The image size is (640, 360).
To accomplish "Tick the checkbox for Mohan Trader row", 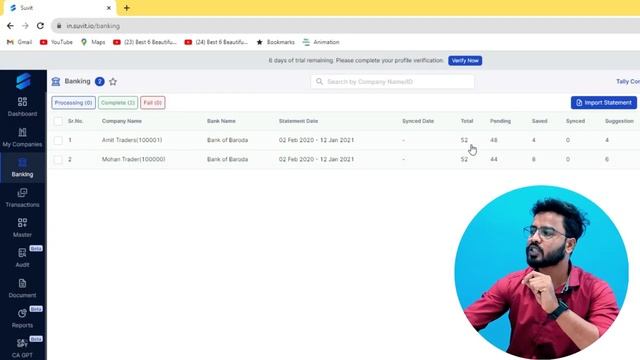I will [x=58, y=159].
